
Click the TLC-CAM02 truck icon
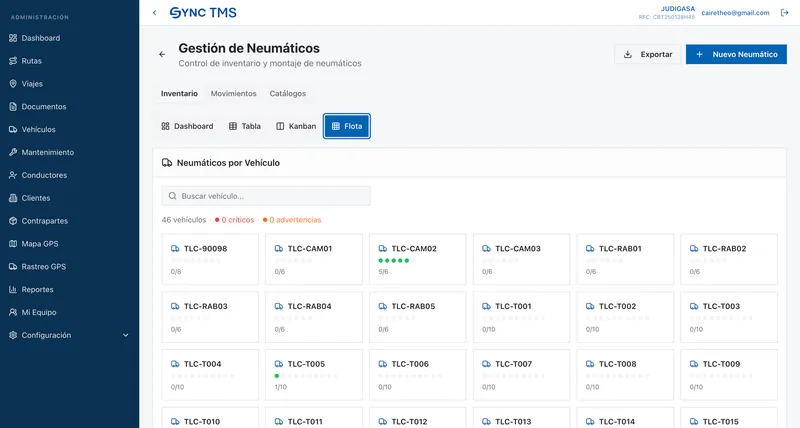click(383, 248)
